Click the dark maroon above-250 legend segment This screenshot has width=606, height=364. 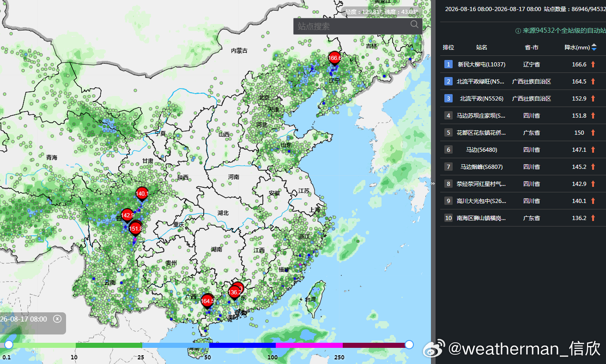(375, 345)
